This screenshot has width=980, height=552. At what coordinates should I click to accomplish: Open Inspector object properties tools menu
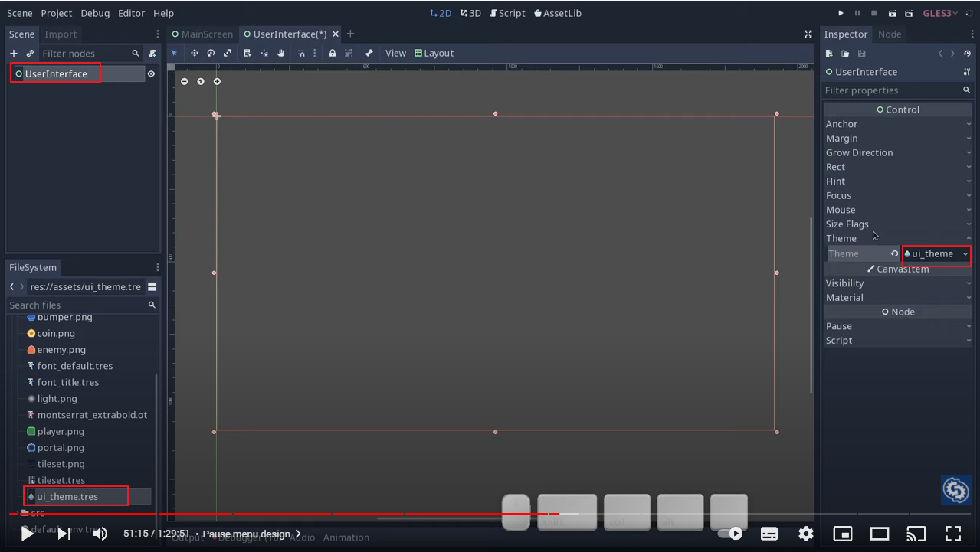coord(967,72)
